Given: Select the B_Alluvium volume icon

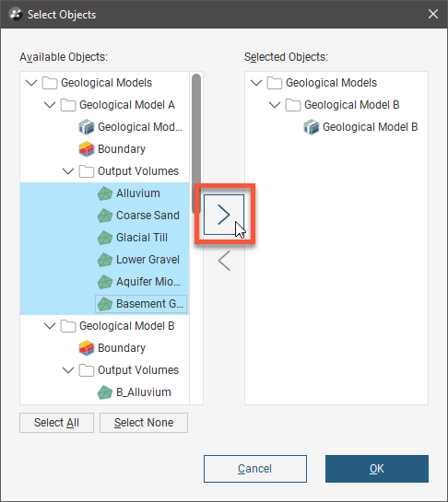Looking at the screenshot, I should coord(105,392).
